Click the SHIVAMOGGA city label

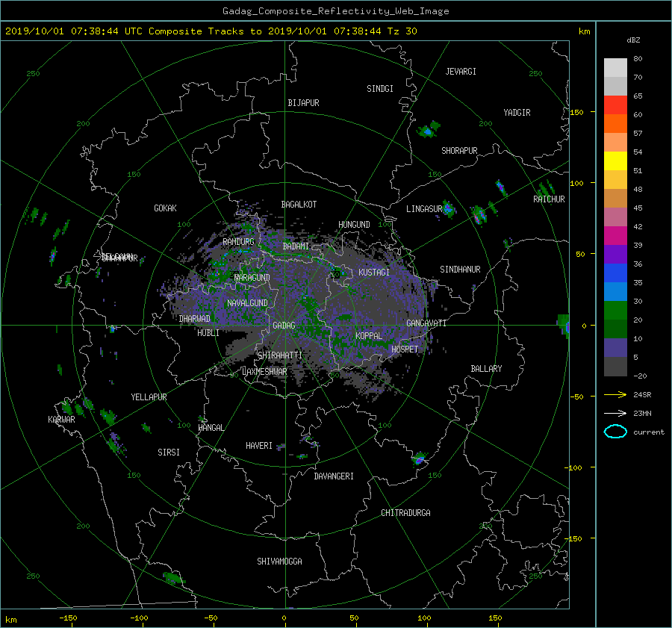coord(279,562)
